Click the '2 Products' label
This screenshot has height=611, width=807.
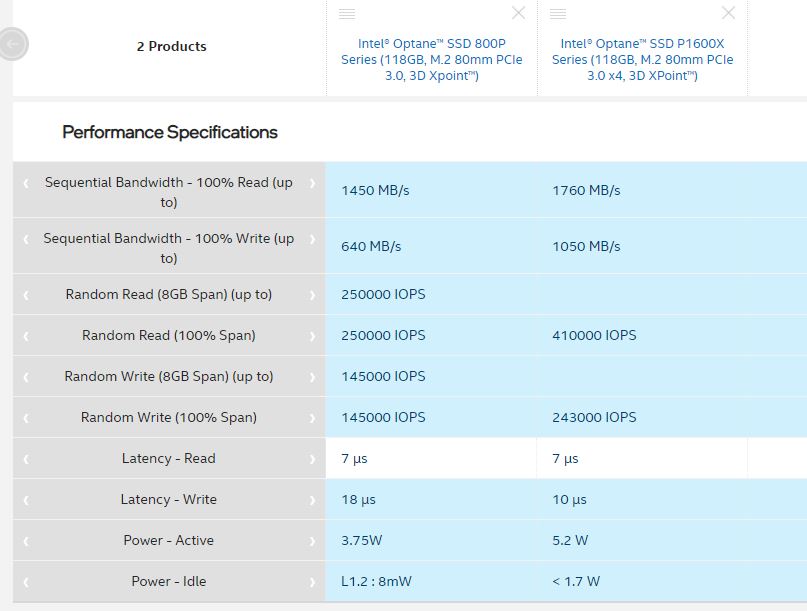coord(171,46)
